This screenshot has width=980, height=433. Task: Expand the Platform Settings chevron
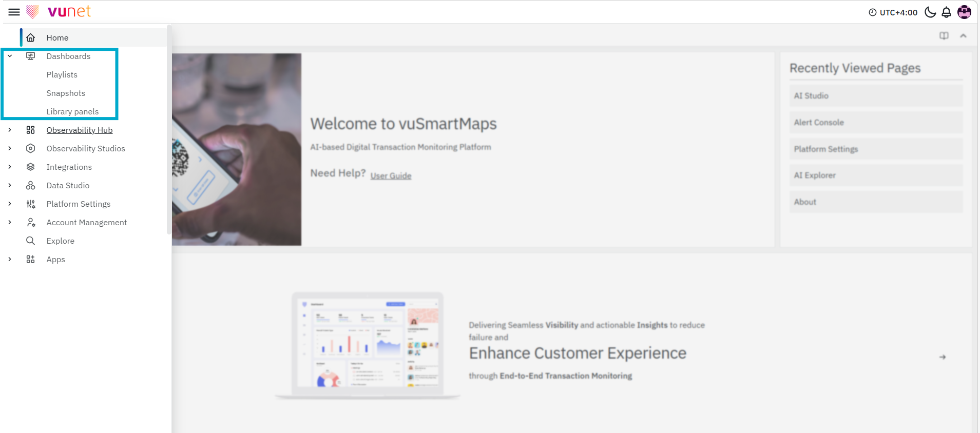click(10, 204)
